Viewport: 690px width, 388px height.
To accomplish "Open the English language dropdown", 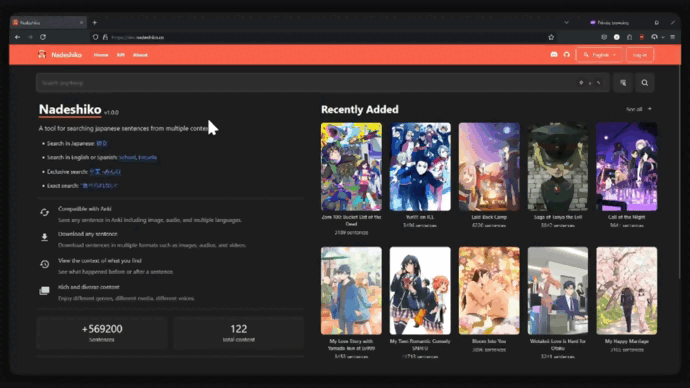I will point(599,55).
